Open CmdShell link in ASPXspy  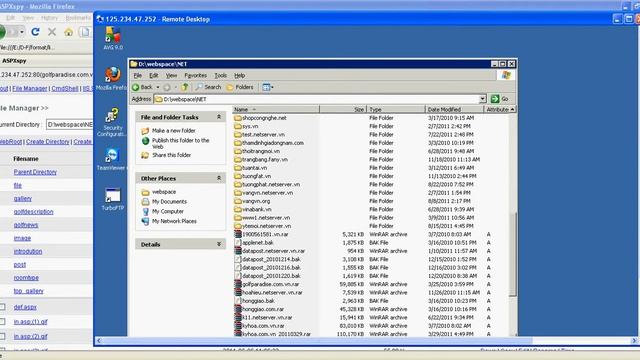tap(65, 88)
